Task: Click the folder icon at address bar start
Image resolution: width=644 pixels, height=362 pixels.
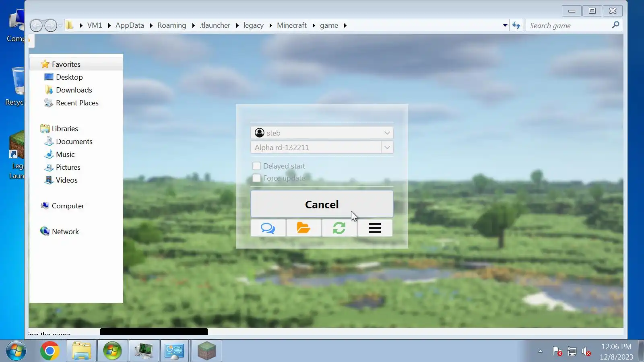Action: (x=70, y=25)
